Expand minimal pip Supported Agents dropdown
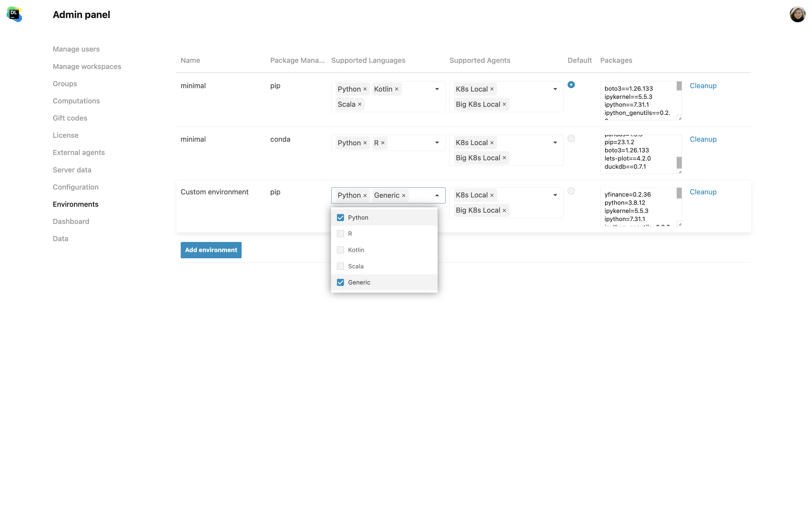The height and width of the screenshot is (507, 812). pos(555,89)
